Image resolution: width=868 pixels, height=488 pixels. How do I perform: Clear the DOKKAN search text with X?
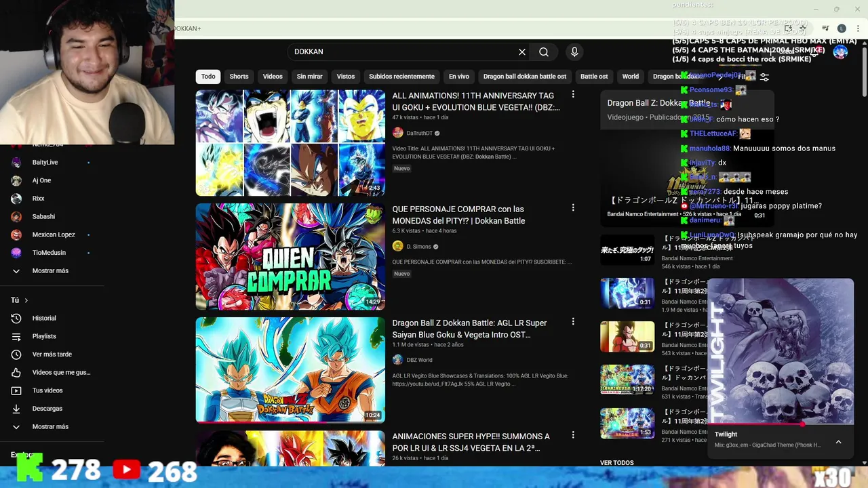pyautogui.click(x=522, y=52)
